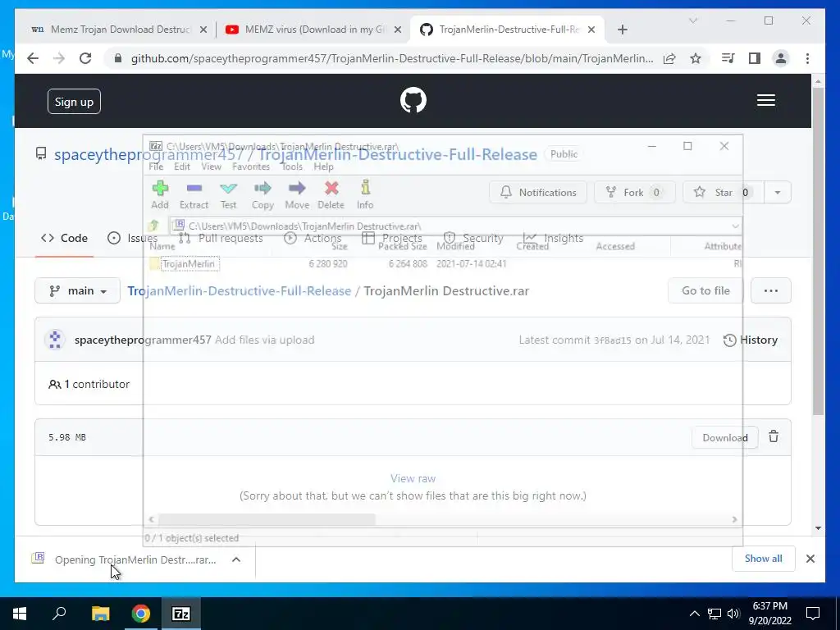Expand the 7-Zip address path dropdown

736,226
